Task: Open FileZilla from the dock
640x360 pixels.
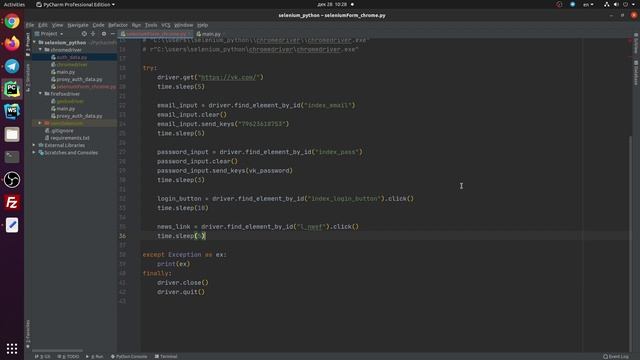Action: pyautogui.click(x=12, y=202)
